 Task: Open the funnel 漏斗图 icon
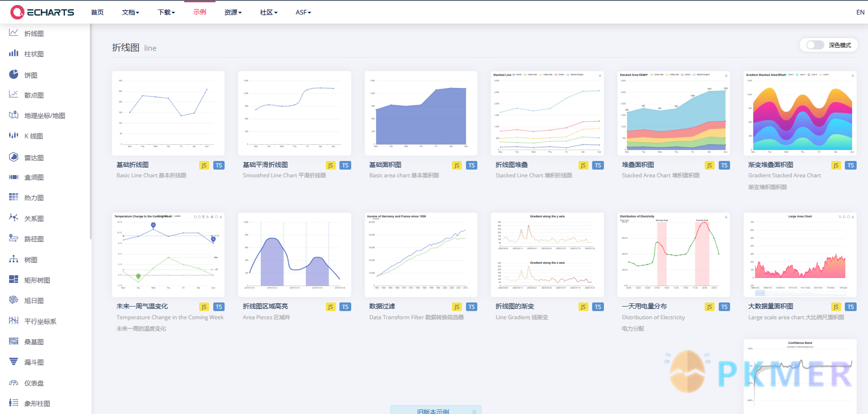point(14,361)
